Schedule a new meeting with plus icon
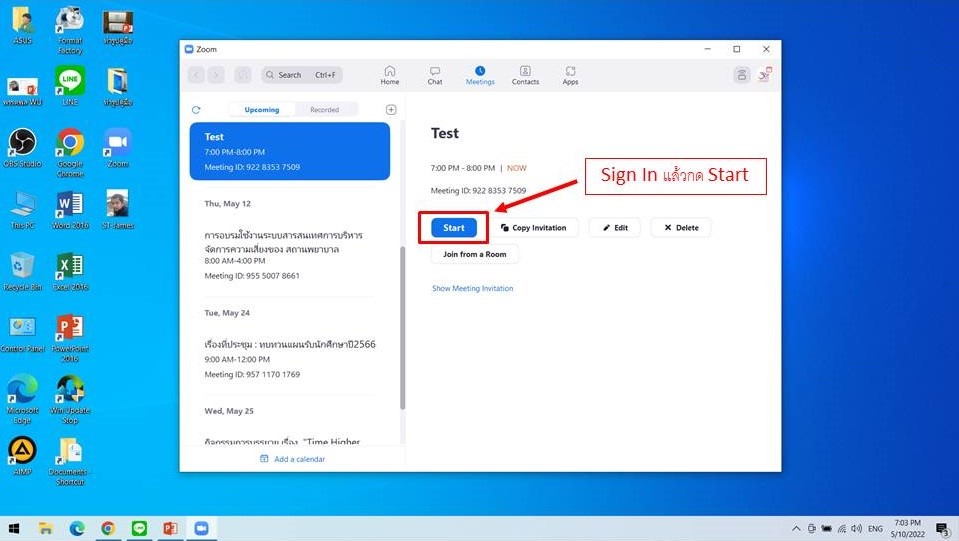The image size is (959, 541). click(391, 109)
